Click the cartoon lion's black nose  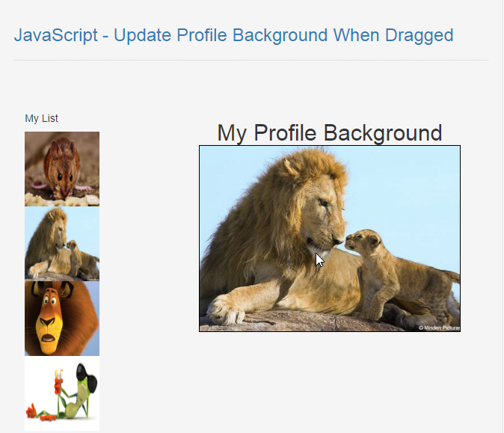coord(47,322)
